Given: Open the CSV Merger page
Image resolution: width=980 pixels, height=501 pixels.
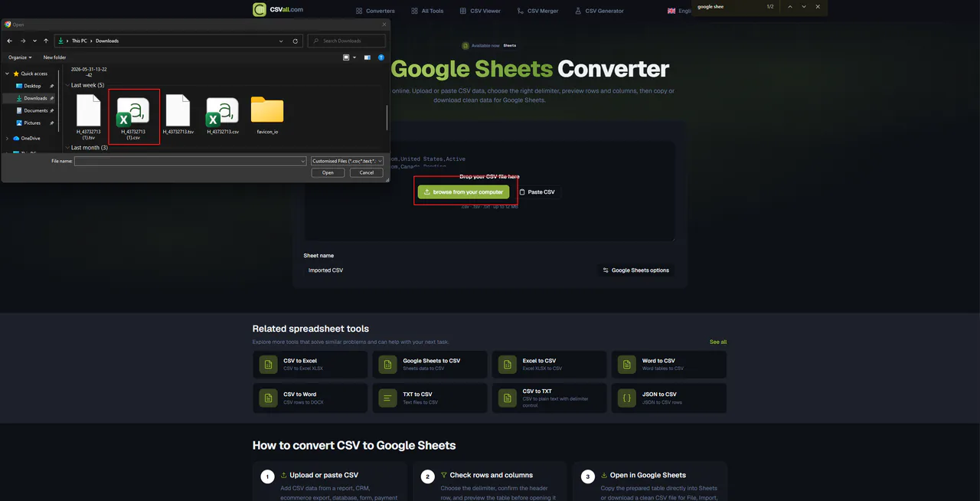Looking at the screenshot, I should (x=537, y=11).
